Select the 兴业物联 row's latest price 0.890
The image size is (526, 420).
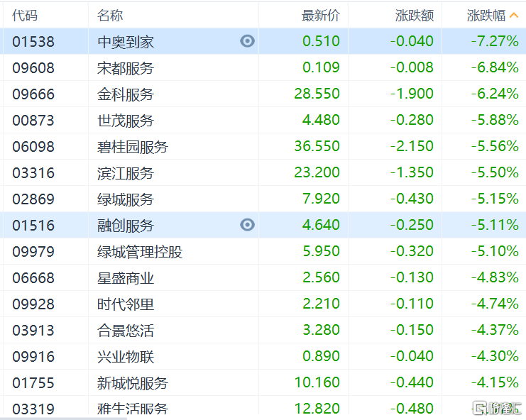pyautogui.click(x=322, y=357)
